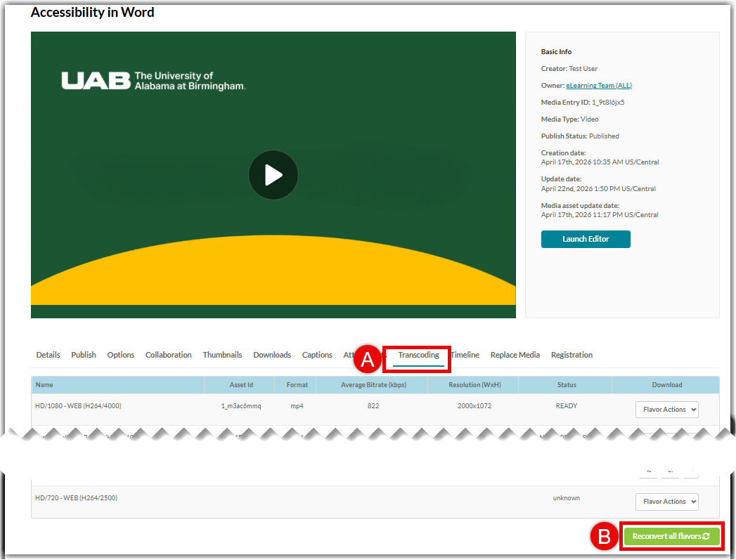Viewport: 736px width, 560px height.
Task: Open the Options tab
Action: (121, 355)
